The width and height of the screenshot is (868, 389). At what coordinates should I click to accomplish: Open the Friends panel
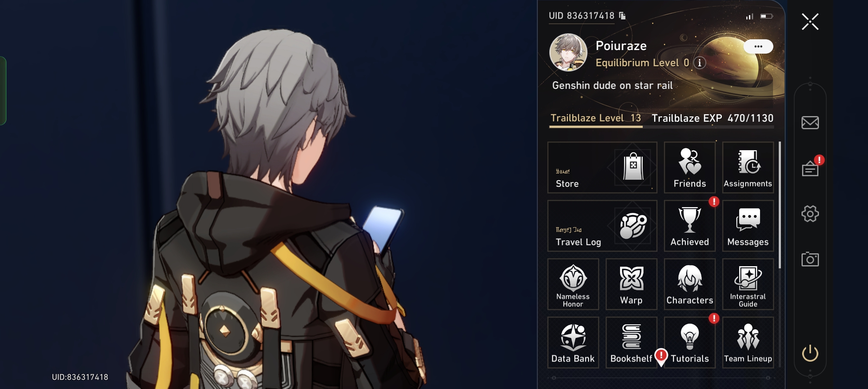pos(690,167)
